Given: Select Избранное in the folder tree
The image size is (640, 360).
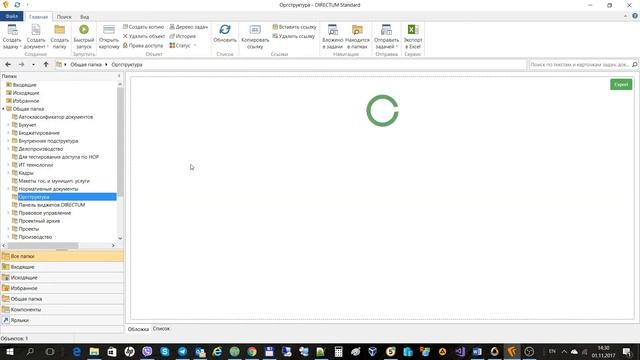Looking at the screenshot, I should tap(26, 101).
